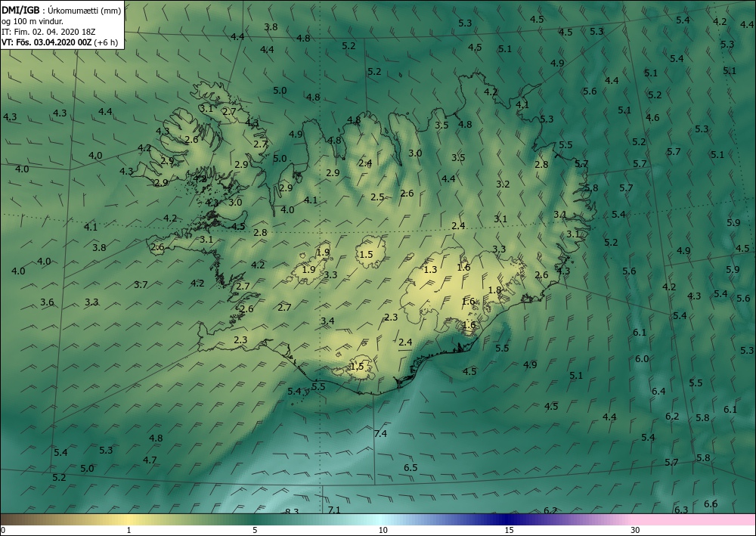
Task: Click the 6.0 value over the sea
Action: coord(642,358)
